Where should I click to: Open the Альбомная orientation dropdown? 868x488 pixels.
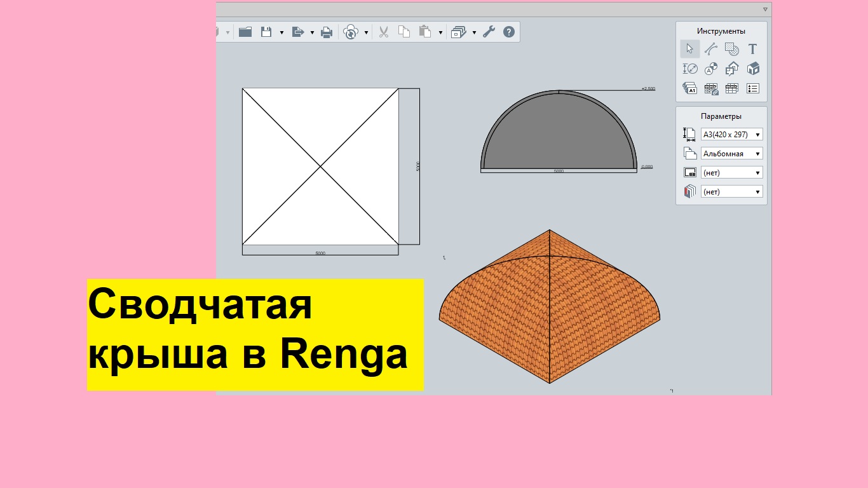[x=731, y=154]
